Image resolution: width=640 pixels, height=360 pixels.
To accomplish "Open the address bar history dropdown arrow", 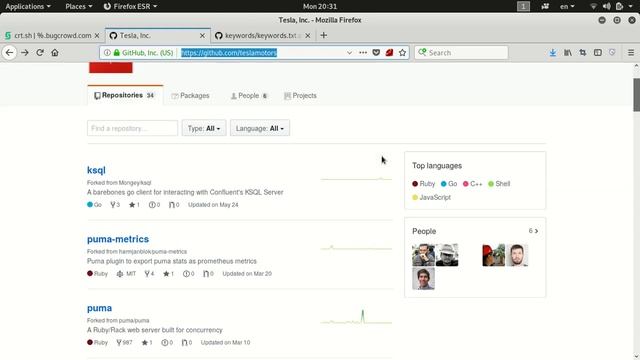I will (349, 53).
